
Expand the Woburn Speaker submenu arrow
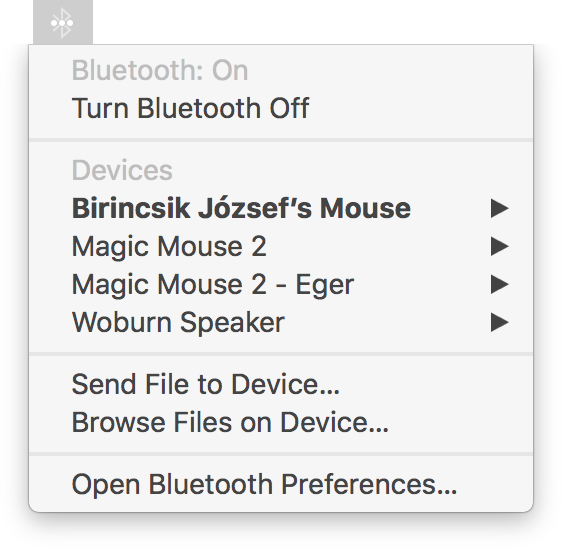pos(499,322)
